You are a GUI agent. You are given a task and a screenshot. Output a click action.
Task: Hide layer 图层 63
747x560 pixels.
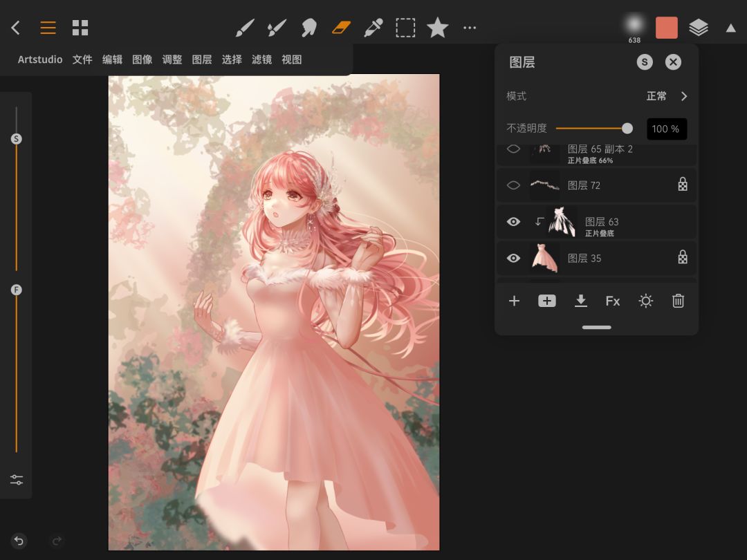click(x=513, y=222)
